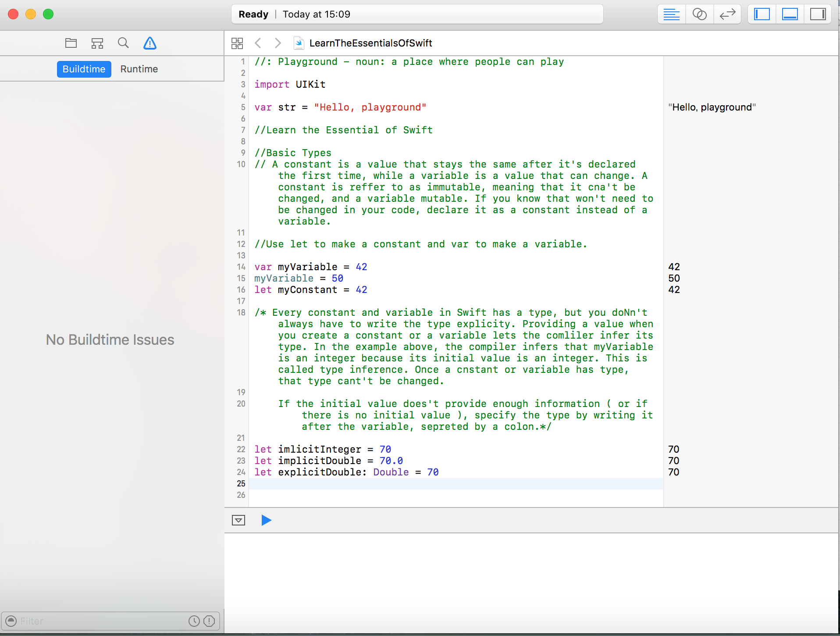Click the string "Hello, playground" in code
The width and height of the screenshot is (840, 636).
point(370,107)
